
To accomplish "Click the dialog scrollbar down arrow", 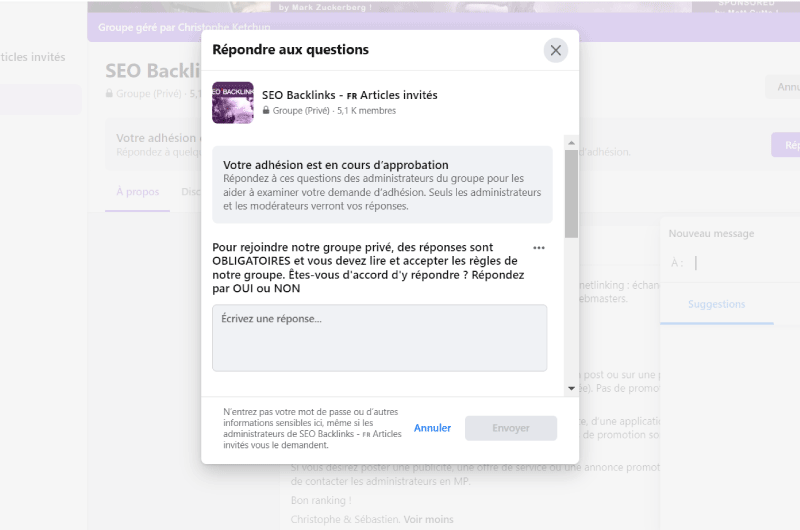I will [571, 388].
